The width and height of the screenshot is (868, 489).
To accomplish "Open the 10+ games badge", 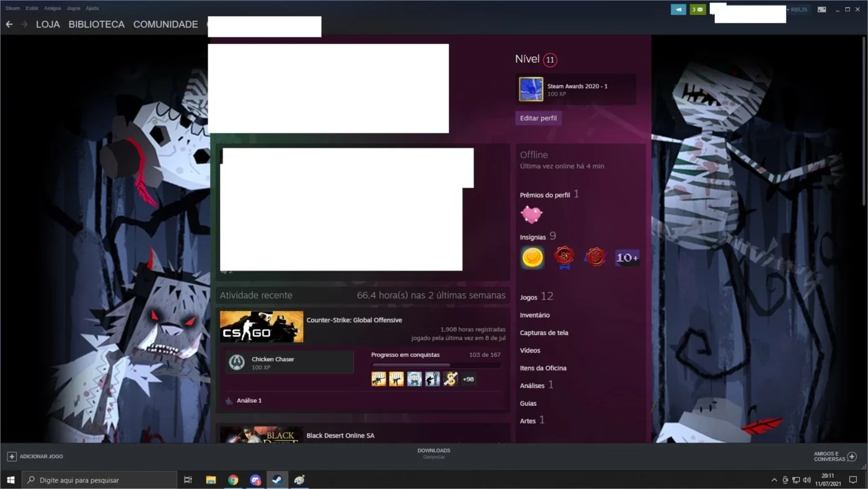I will [627, 258].
